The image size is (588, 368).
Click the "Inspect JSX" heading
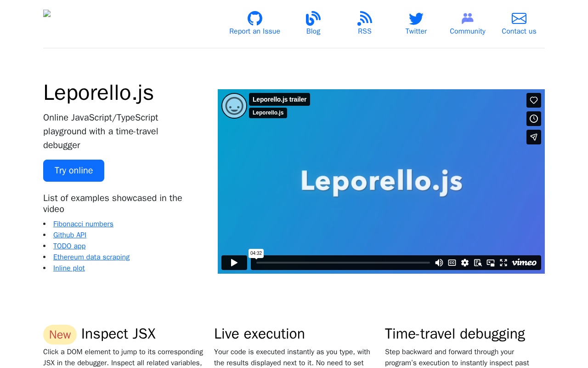point(119,333)
